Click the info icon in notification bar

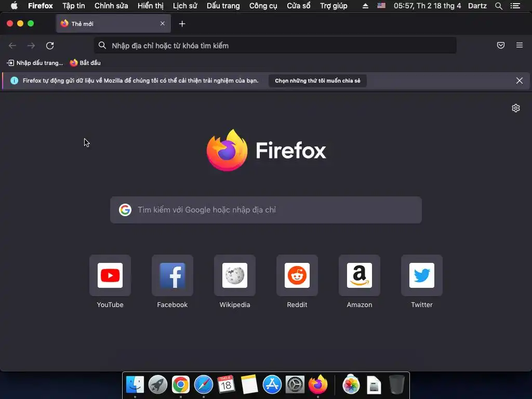click(14, 81)
